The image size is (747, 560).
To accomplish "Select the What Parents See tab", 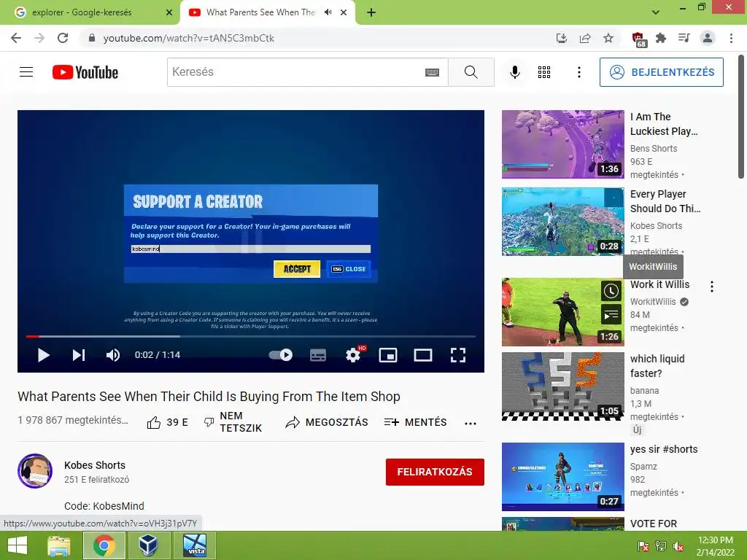I will 260,12.
